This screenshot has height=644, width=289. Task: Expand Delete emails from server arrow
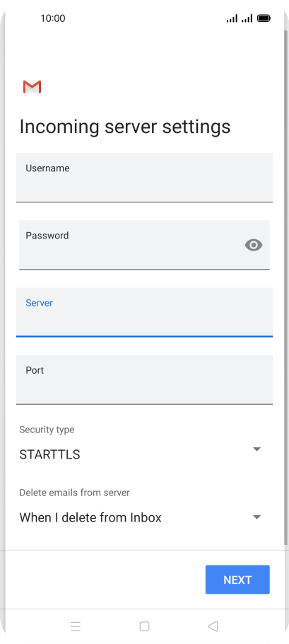(256, 517)
